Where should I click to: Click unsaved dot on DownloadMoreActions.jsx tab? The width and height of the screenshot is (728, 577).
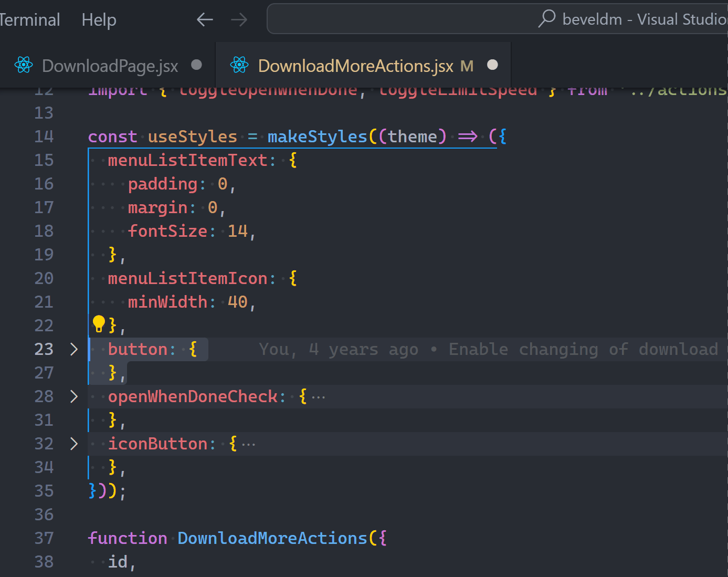pos(492,65)
